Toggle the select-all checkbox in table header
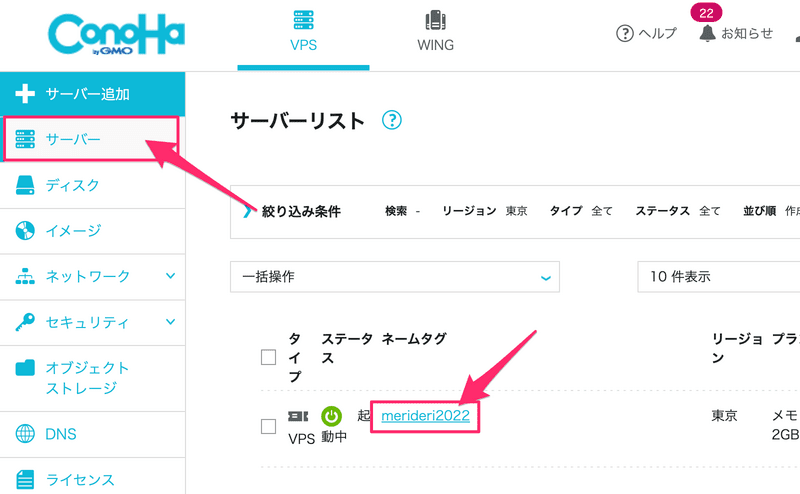 [268, 357]
